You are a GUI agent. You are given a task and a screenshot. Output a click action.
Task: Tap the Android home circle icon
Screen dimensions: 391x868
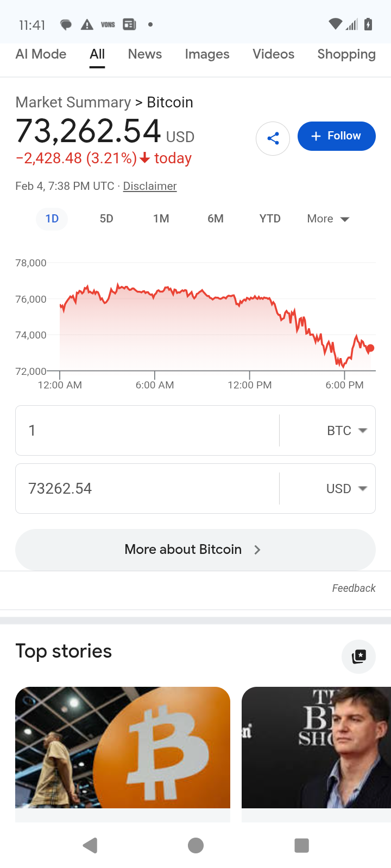tap(195, 845)
